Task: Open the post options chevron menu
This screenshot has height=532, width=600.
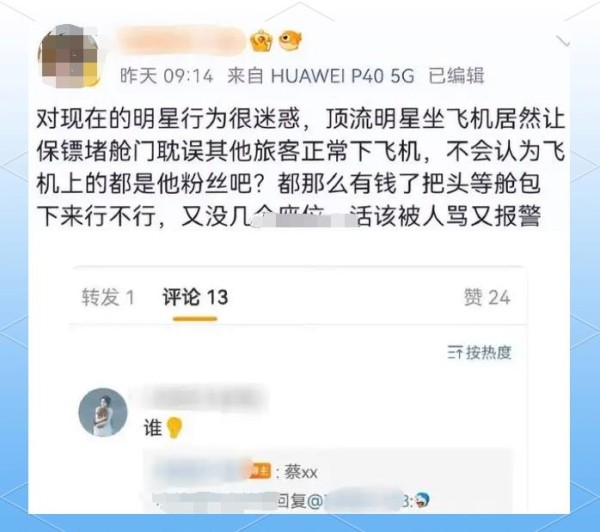Action: pos(563,41)
